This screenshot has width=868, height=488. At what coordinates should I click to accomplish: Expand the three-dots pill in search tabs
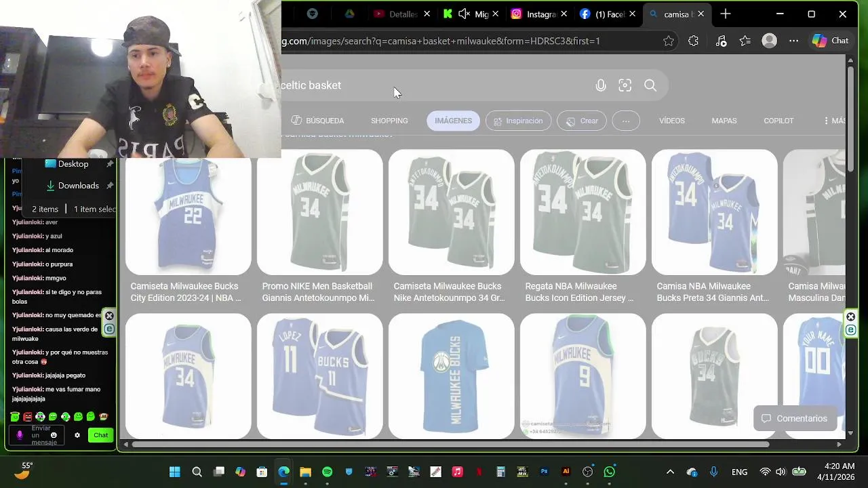626,121
